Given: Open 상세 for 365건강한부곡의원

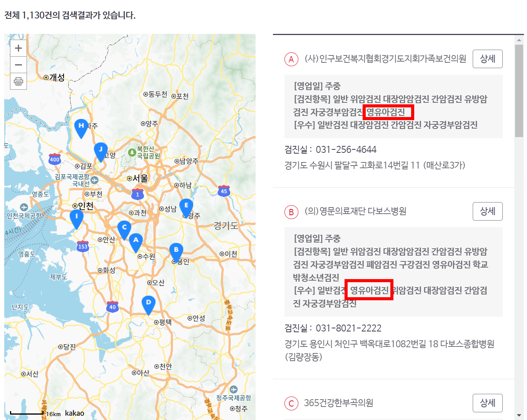Looking at the screenshot, I should tap(487, 403).
